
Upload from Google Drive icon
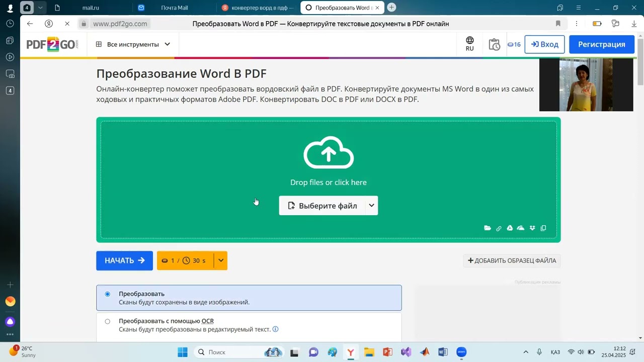click(x=510, y=228)
